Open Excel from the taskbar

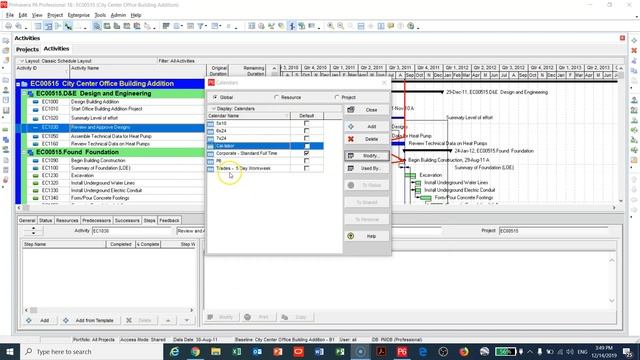(237, 352)
